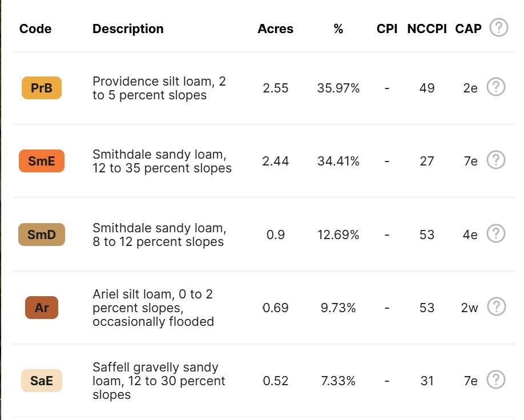Image resolution: width=524 pixels, height=420 pixels.
Task: Click the Description column header
Action: coord(128,29)
